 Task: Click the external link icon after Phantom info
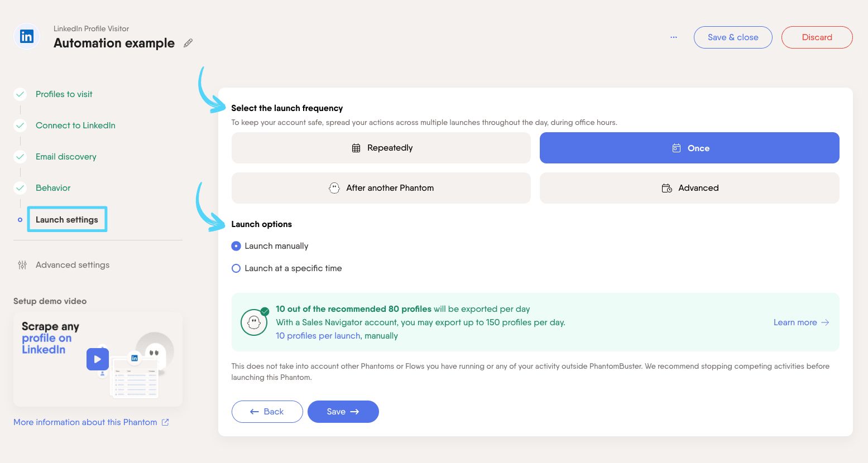[x=165, y=422]
